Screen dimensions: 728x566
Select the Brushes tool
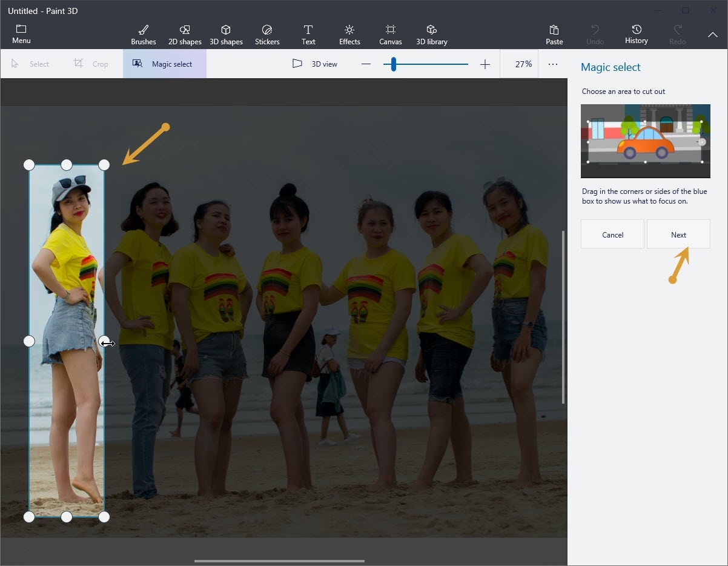coord(144,35)
